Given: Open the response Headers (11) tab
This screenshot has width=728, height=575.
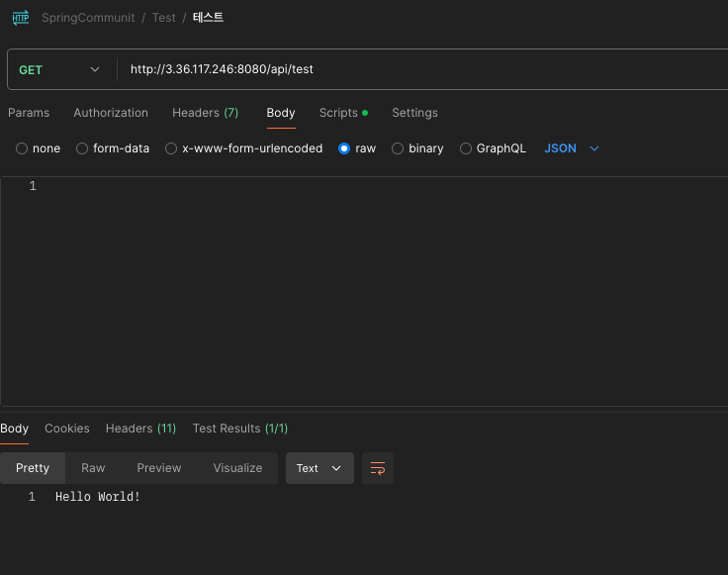Looking at the screenshot, I should click(141, 429).
